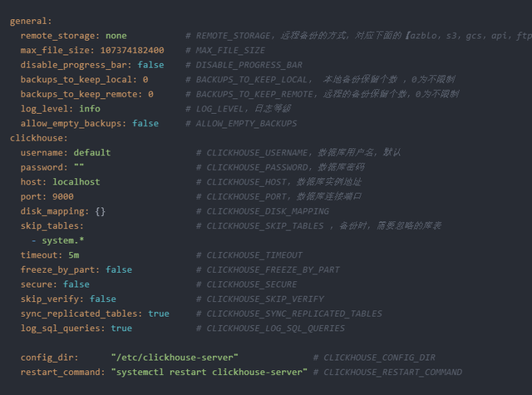This screenshot has width=532, height=395.
Task: Click the timeout value '5m'
Action: click(74, 255)
